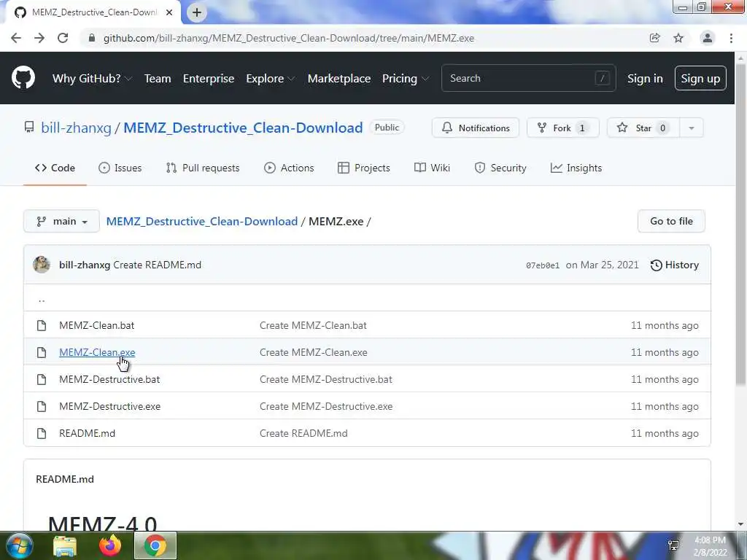Open the Team page

(158, 78)
